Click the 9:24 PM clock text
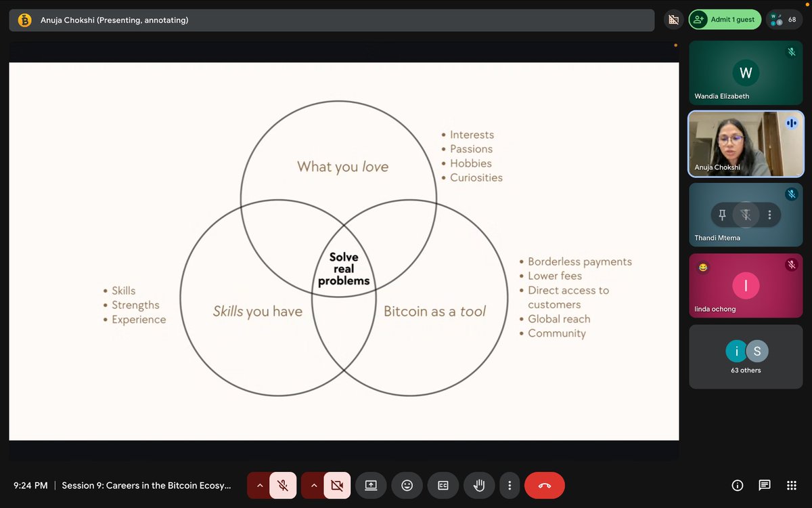The image size is (812, 508). tap(31, 485)
